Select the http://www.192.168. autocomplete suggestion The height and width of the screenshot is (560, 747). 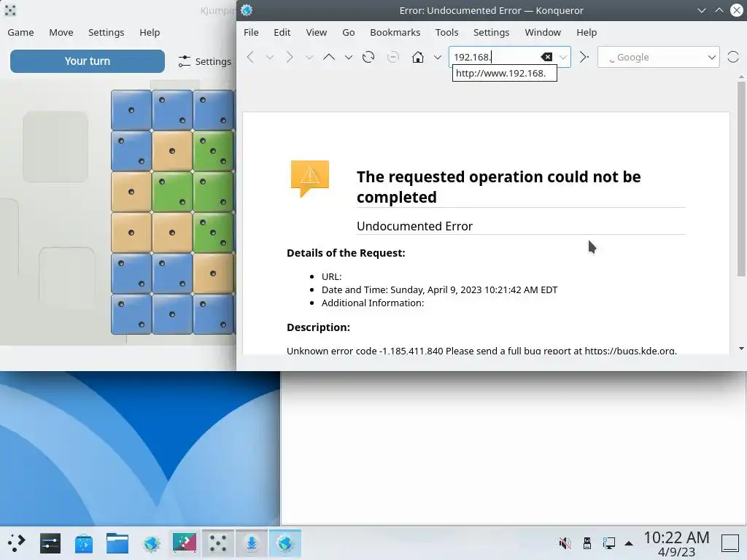point(505,74)
